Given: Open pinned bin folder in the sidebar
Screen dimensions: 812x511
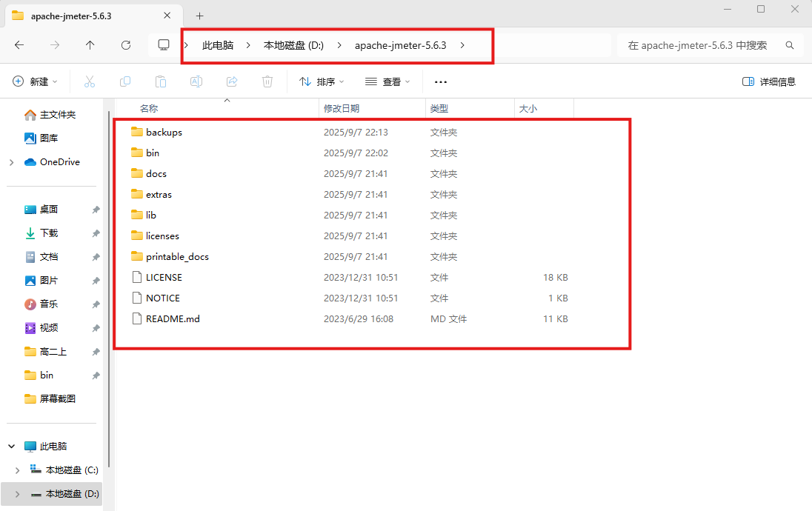Looking at the screenshot, I should coord(39,375).
